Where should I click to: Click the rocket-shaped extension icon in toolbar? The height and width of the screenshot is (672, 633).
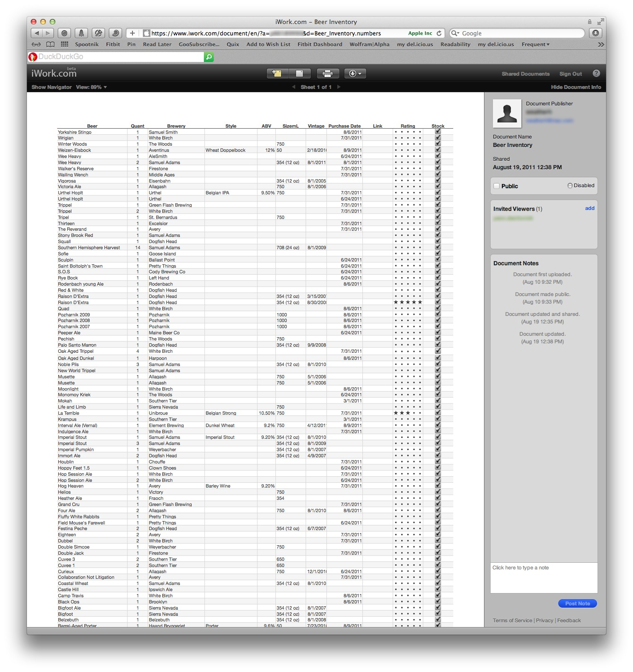[81, 33]
